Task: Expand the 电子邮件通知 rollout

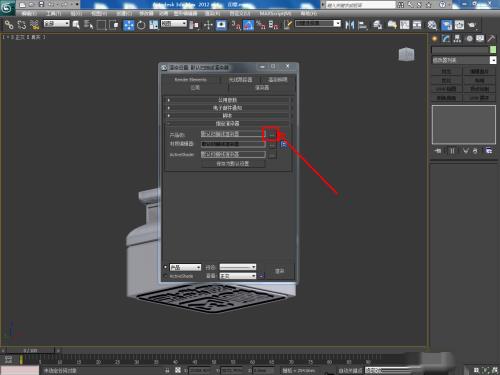Action: tap(227, 108)
